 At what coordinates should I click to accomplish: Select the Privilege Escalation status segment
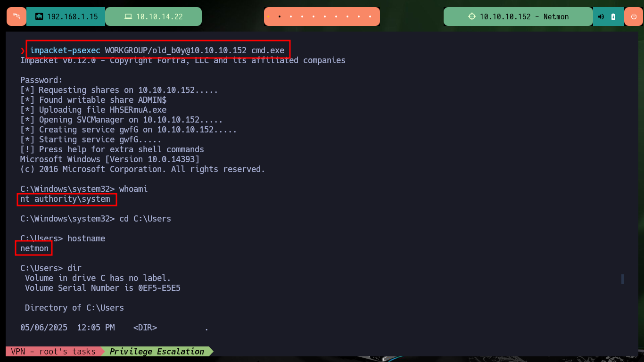157,351
